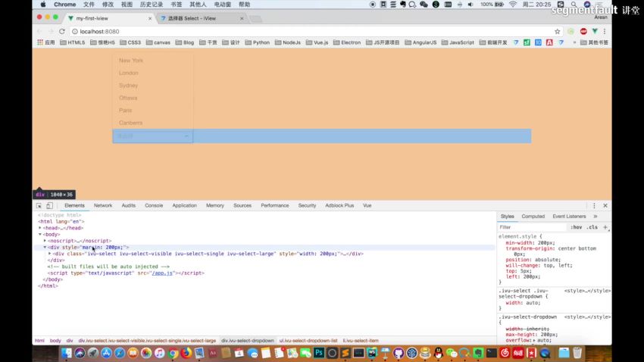Select div.ivu-select-dropdown in the breadcrumb

(x=248, y=341)
